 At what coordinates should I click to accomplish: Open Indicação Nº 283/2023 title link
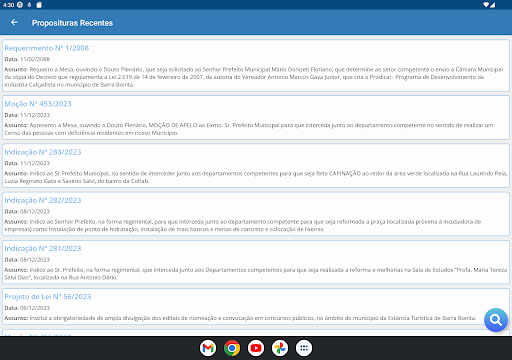coord(43,152)
